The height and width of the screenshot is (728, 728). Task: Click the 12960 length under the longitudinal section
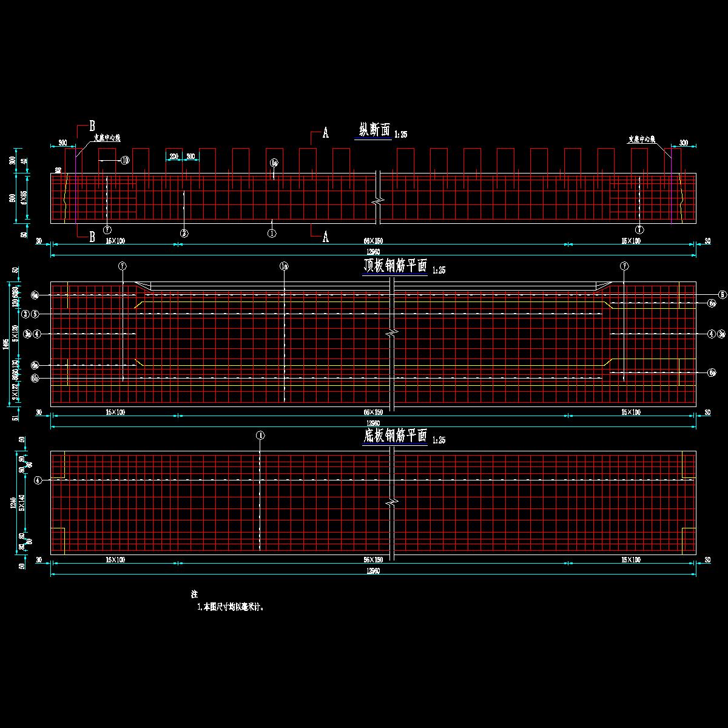click(x=372, y=252)
